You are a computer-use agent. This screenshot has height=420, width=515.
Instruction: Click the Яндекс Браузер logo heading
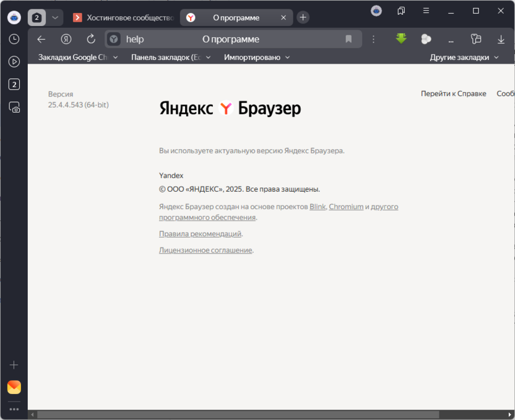[x=230, y=108]
